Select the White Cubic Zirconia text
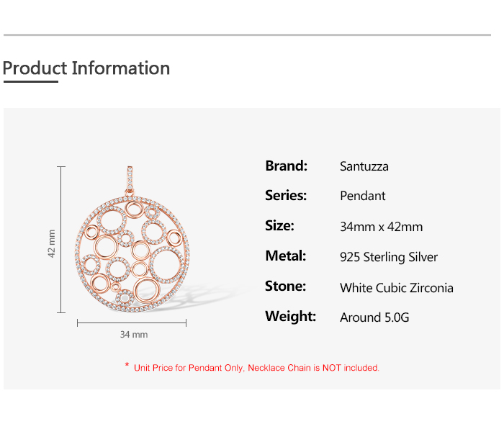The image size is (504, 424). (x=396, y=288)
